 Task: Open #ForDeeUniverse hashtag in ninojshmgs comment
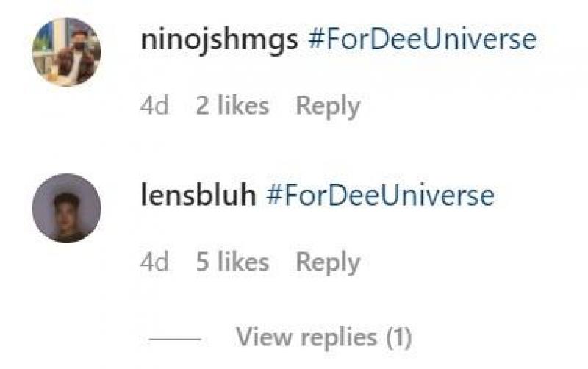tap(422, 40)
